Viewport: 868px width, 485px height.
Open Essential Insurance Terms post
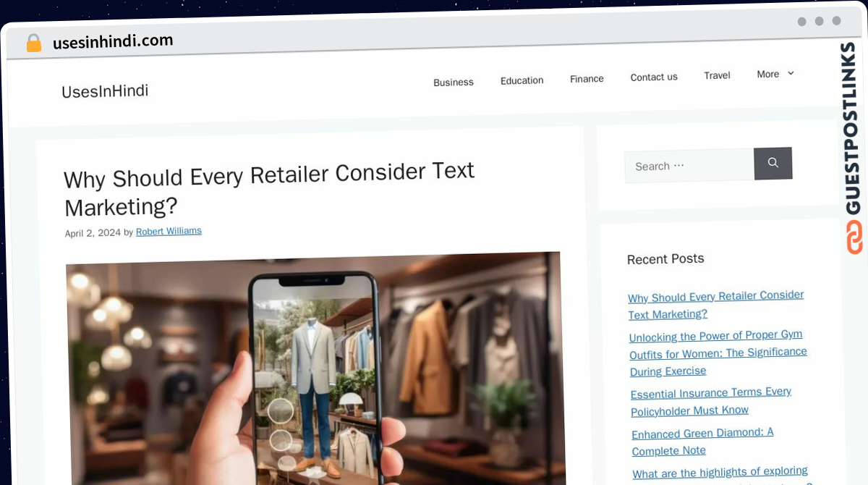[x=711, y=401]
